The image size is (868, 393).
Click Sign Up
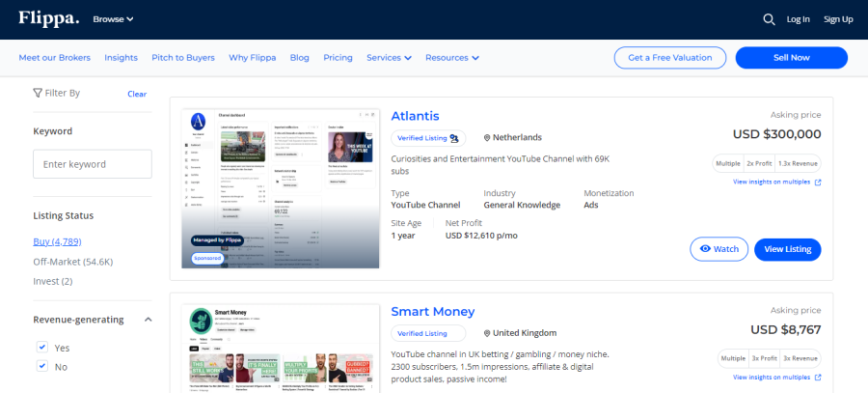coord(838,19)
